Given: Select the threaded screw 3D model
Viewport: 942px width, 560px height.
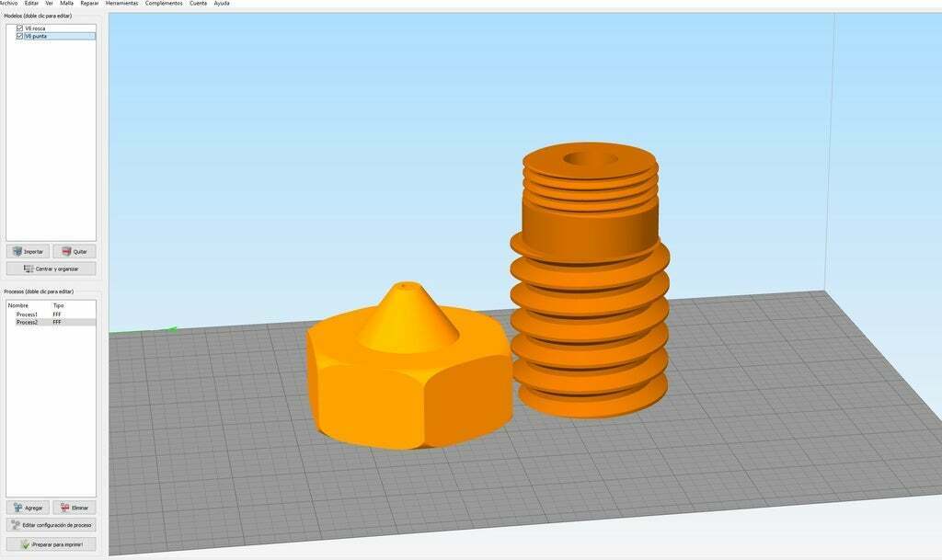Looking at the screenshot, I should pyautogui.click(x=590, y=280).
